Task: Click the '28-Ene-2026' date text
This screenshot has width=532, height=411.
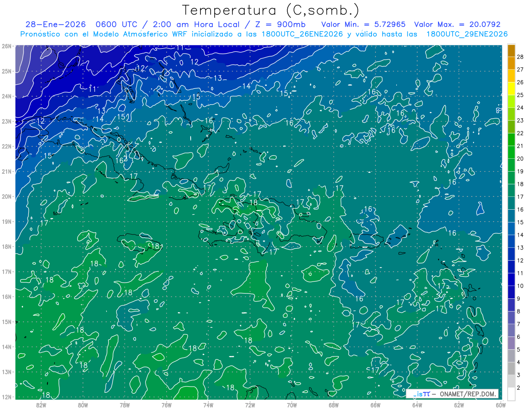Action: pyautogui.click(x=55, y=24)
